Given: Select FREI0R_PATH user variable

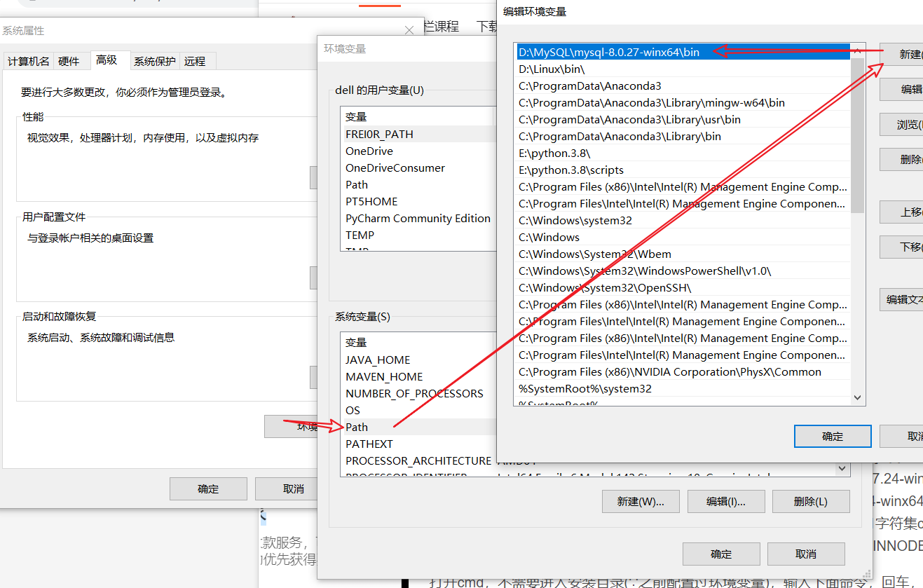Looking at the screenshot, I should [418, 134].
